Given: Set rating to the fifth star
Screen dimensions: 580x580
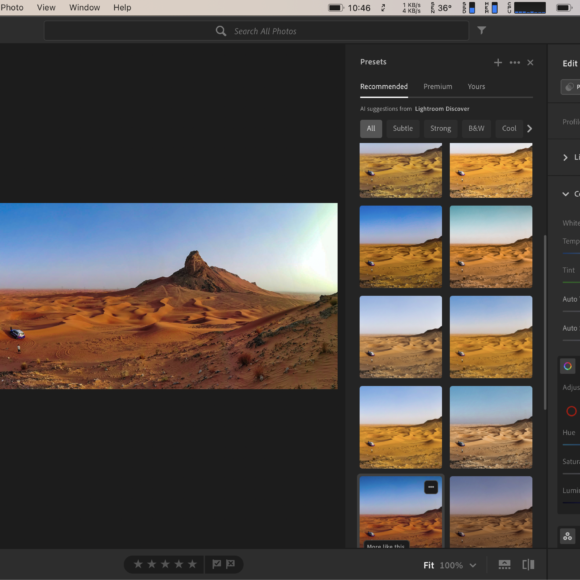Looking at the screenshot, I should click(192, 564).
